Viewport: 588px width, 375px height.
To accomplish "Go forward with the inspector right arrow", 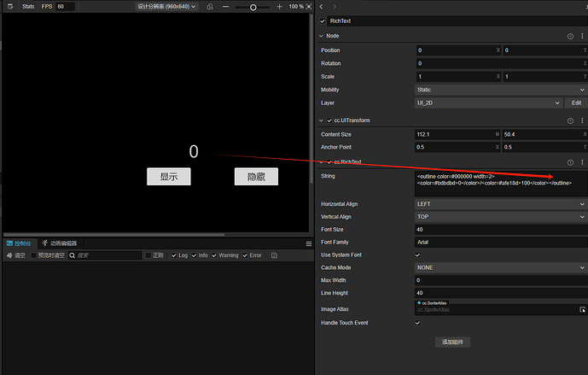I will (x=335, y=6).
